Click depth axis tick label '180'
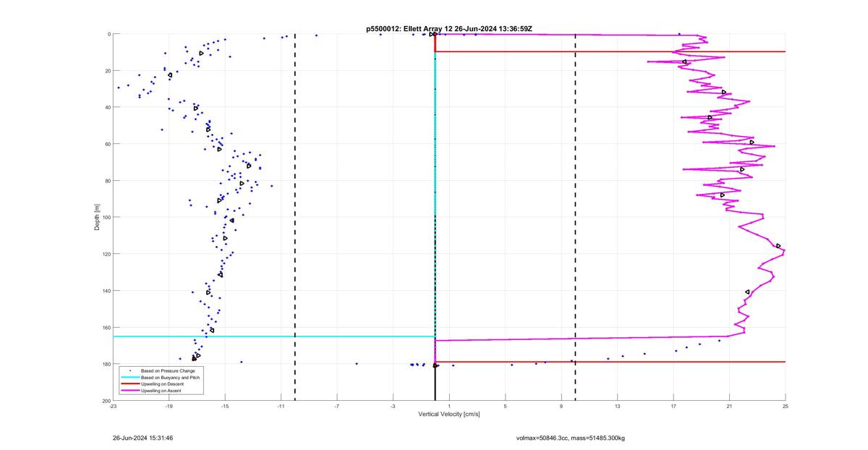This screenshot has height=450, width=868. click(x=106, y=364)
